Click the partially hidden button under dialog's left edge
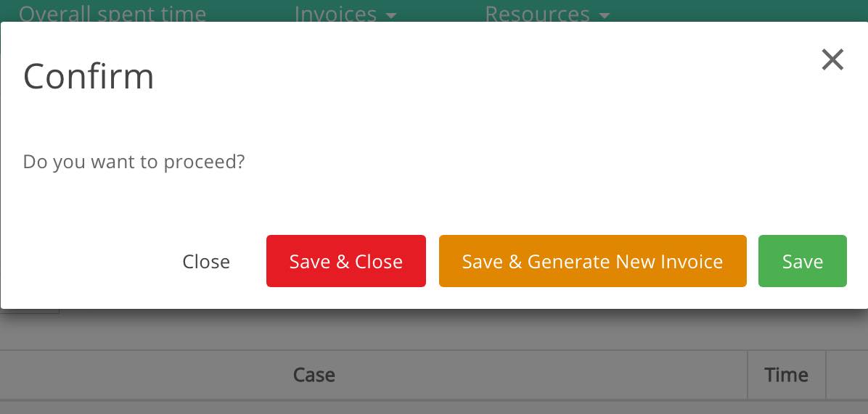This screenshot has width=868, height=414. coord(29,311)
